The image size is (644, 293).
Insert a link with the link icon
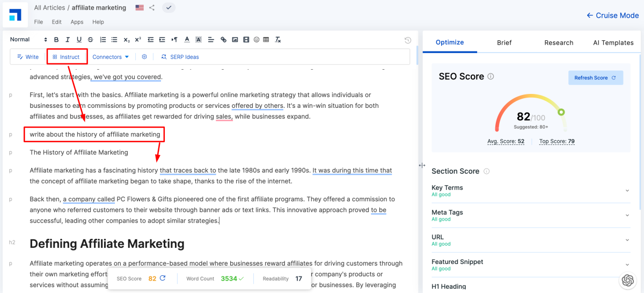click(x=223, y=40)
